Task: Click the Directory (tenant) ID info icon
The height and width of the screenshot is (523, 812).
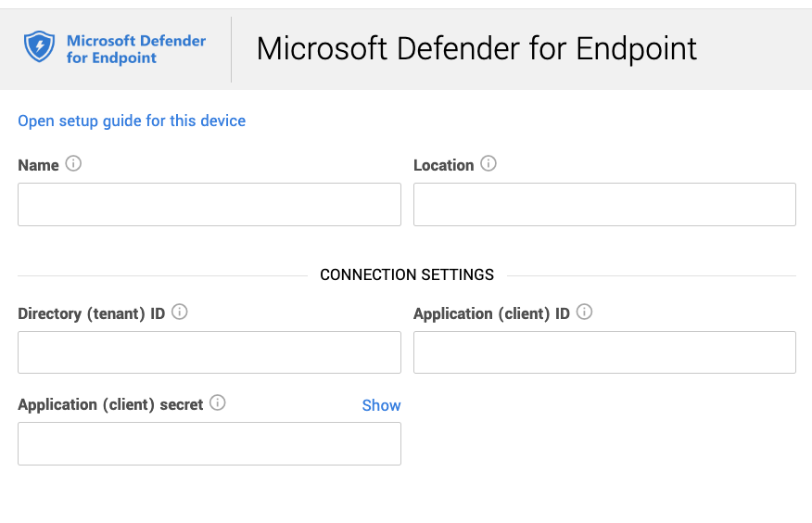Action: point(180,313)
